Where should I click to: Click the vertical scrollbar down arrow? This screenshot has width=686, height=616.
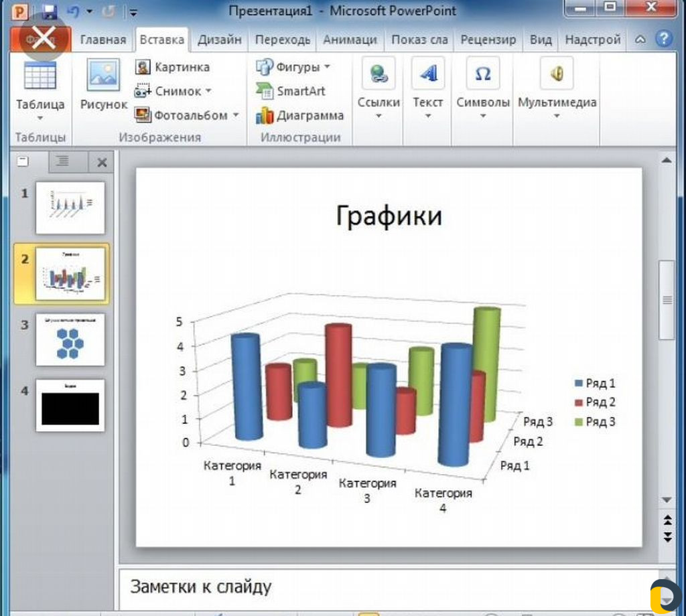coord(667,499)
